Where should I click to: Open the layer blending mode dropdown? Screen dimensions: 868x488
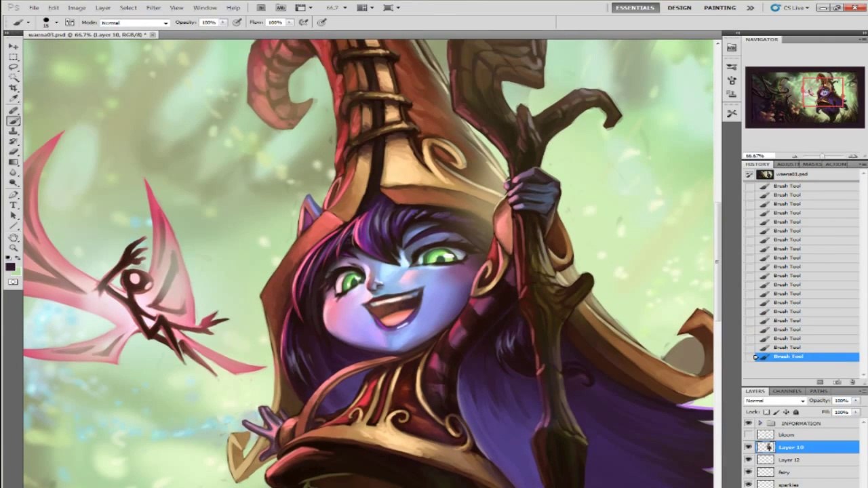[x=775, y=401]
